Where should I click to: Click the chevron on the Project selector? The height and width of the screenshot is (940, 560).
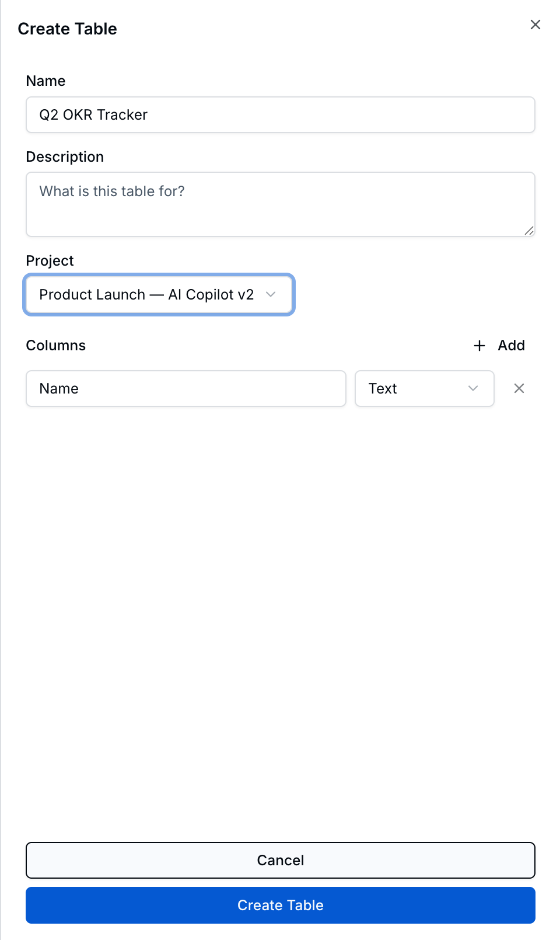[x=271, y=295]
